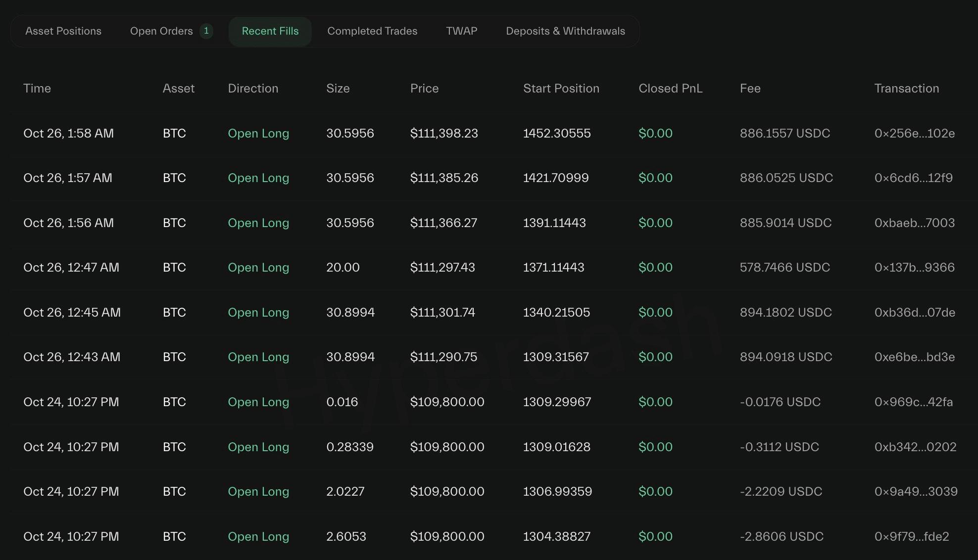The width and height of the screenshot is (978, 560).
Task: Open the Open Orders tab
Action: point(161,31)
